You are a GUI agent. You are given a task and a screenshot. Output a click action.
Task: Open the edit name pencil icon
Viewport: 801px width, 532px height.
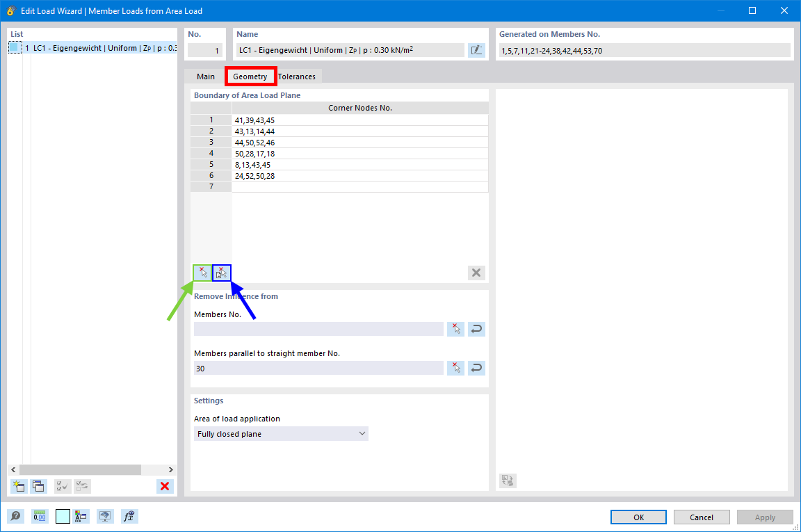(x=476, y=49)
